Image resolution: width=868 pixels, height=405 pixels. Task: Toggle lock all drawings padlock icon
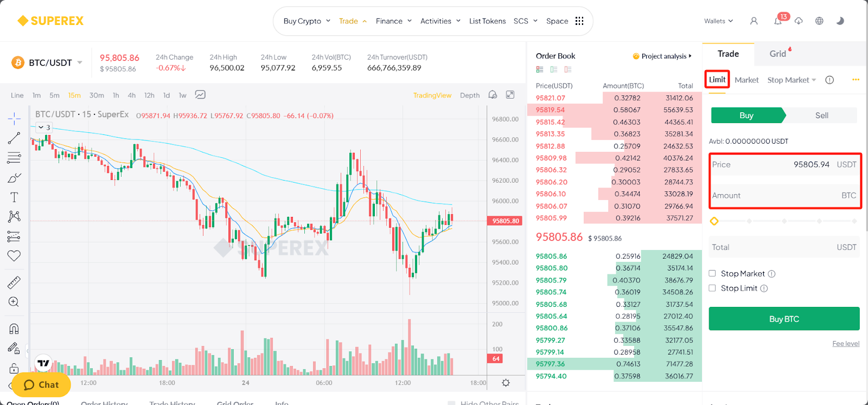(14, 368)
